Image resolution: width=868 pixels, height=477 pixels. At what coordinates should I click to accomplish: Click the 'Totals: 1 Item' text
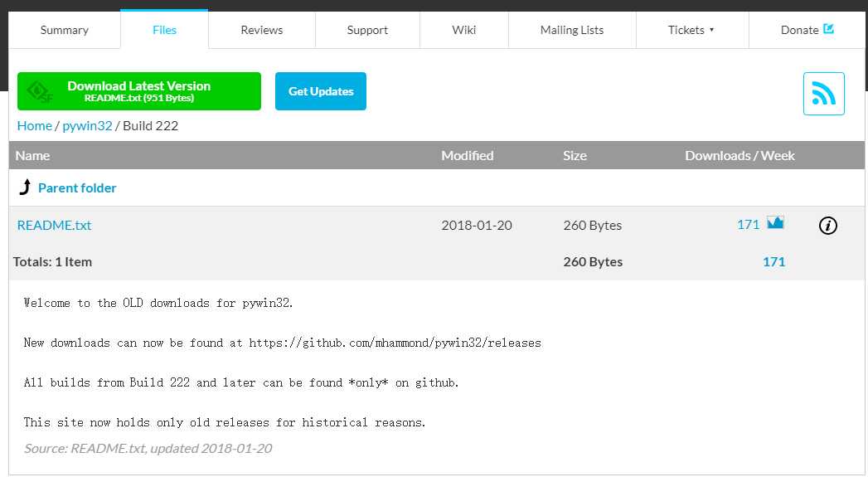[52, 261]
